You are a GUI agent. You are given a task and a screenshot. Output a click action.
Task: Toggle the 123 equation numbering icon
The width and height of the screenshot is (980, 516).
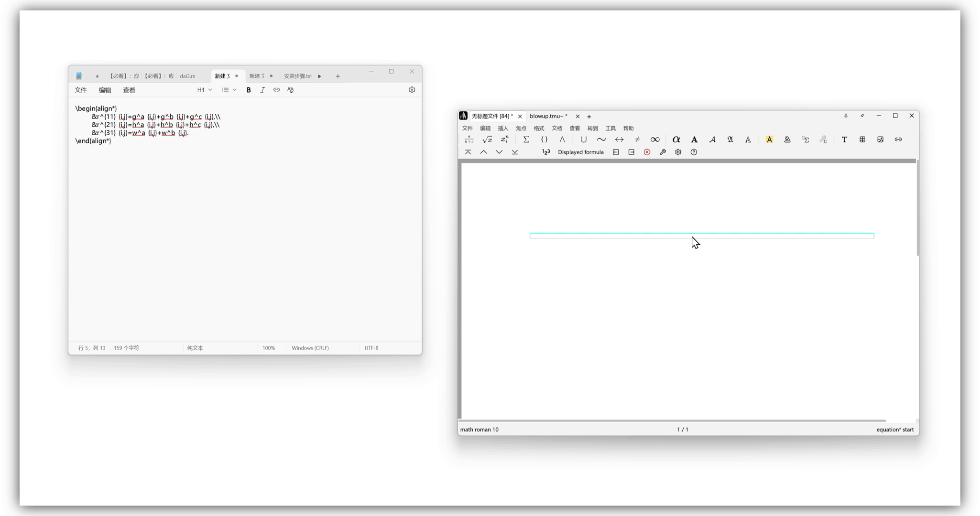click(x=545, y=152)
